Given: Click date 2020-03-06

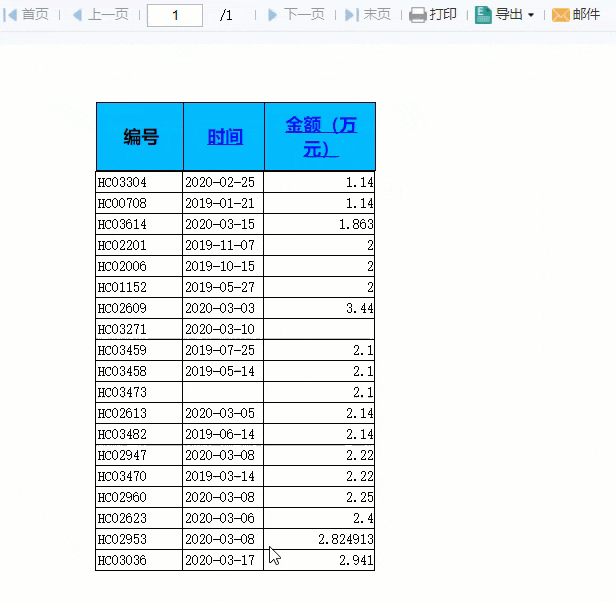Looking at the screenshot, I should (x=220, y=518).
